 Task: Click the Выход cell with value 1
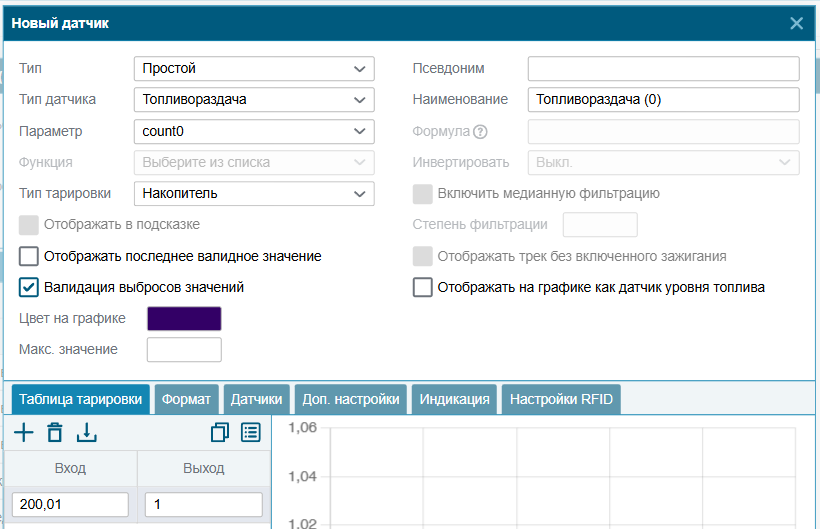(x=203, y=504)
